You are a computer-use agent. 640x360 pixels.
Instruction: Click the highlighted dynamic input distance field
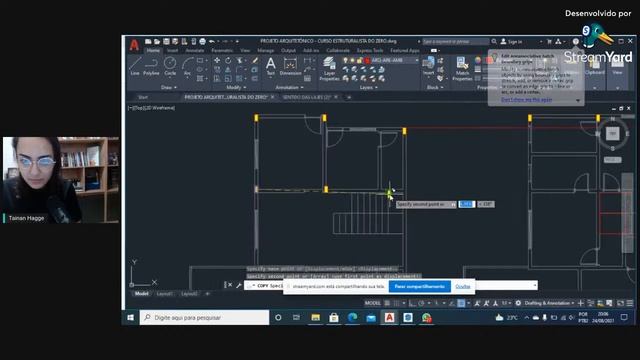click(x=467, y=204)
